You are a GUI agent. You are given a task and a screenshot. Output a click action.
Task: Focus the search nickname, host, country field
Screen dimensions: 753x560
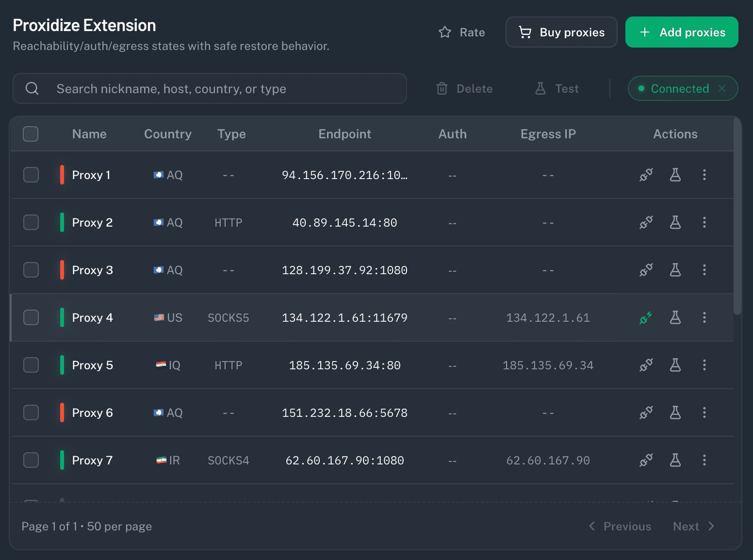pos(210,88)
